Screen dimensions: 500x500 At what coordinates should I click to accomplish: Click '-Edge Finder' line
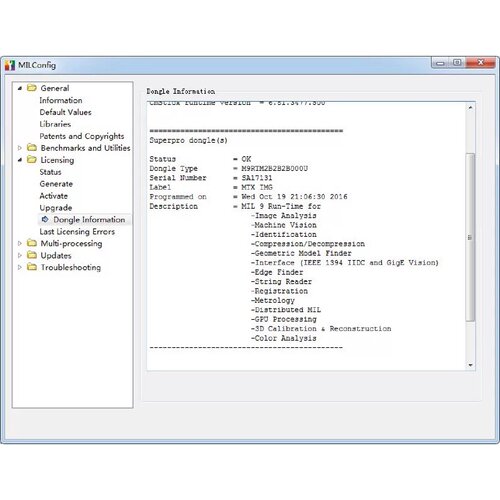click(277, 272)
